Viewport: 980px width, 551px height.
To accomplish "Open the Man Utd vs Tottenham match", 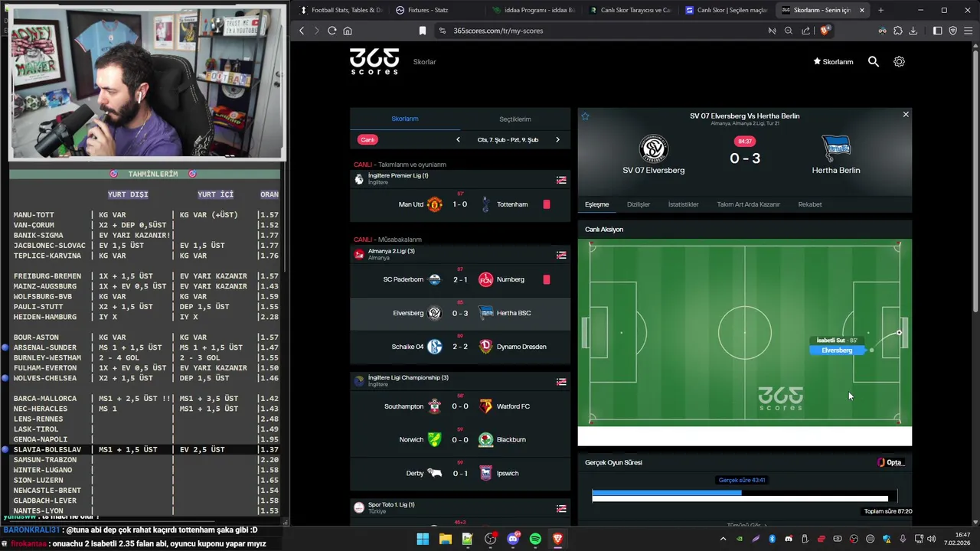I will pos(460,204).
